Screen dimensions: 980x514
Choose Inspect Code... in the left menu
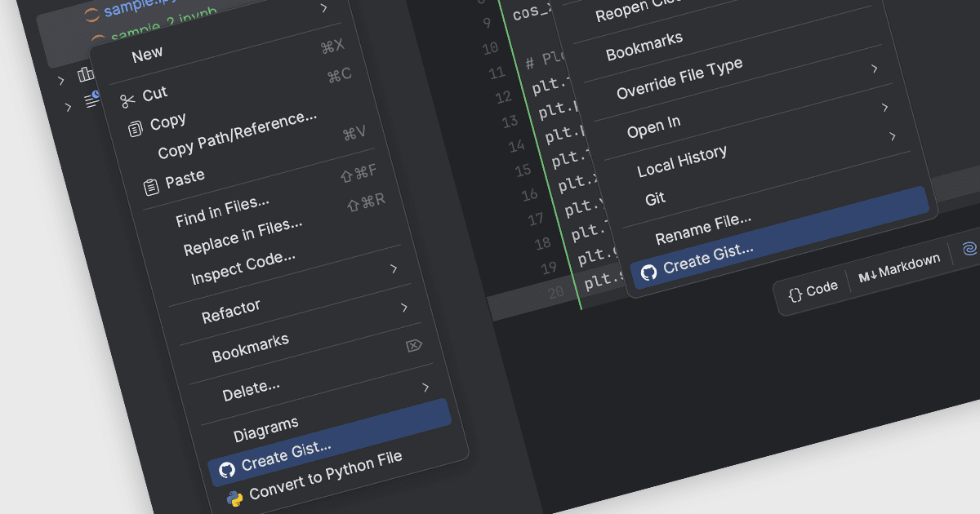click(x=243, y=268)
